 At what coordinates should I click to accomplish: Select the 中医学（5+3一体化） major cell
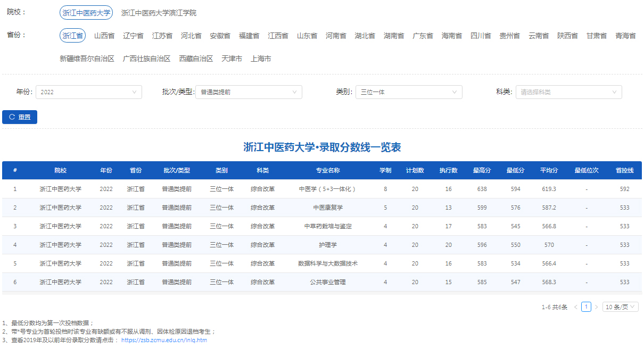tap(328, 189)
